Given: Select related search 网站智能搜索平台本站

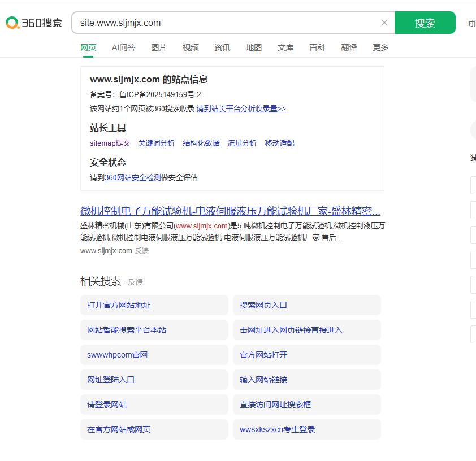Looking at the screenshot, I should [x=154, y=330].
